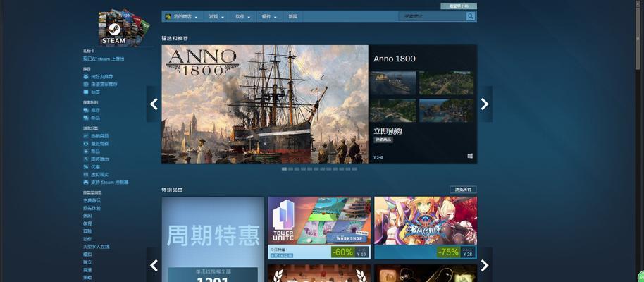This screenshot has height=282, width=644.
Task: Click the page vertical scrollbar thumb
Action: (x=638, y=38)
